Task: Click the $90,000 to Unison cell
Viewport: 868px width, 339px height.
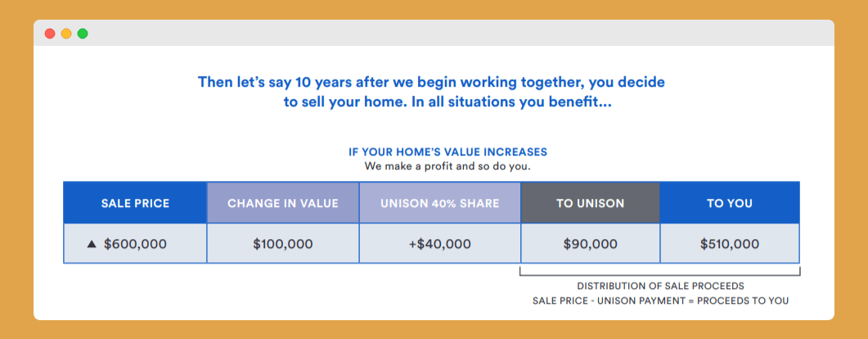Action: click(590, 244)
